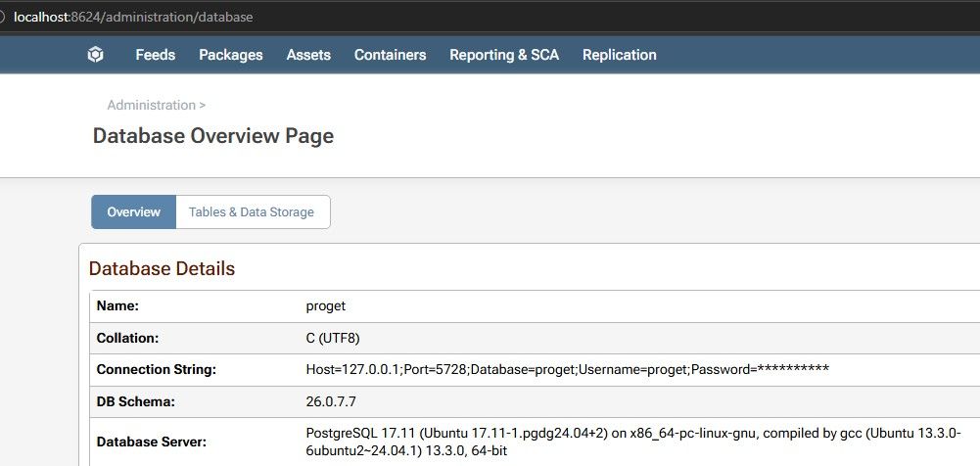Click the PostgreSQL 17.11 server version text
Image resolution: width=980 pixels, height=466 pixels.
click(633, 442)
